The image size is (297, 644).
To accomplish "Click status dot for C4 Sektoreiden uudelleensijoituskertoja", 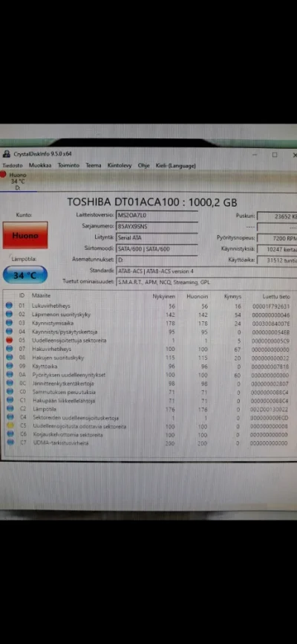I will click(x=10, y=418).
